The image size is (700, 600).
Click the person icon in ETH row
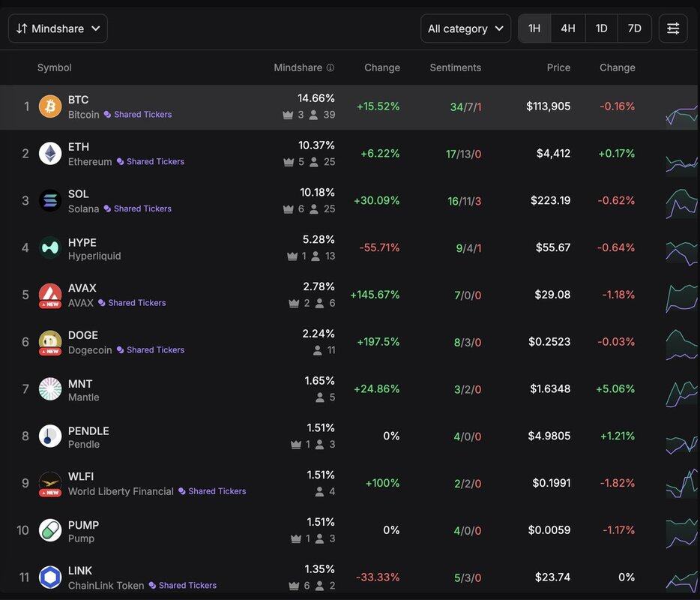coord(314,162)
